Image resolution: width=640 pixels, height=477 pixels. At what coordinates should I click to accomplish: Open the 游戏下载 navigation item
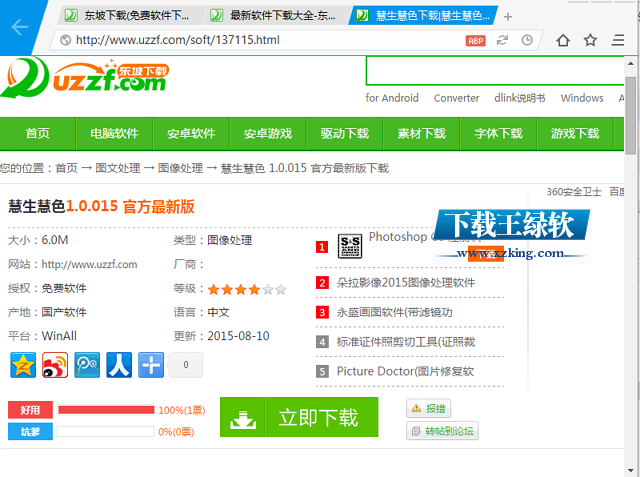point(575,133)
